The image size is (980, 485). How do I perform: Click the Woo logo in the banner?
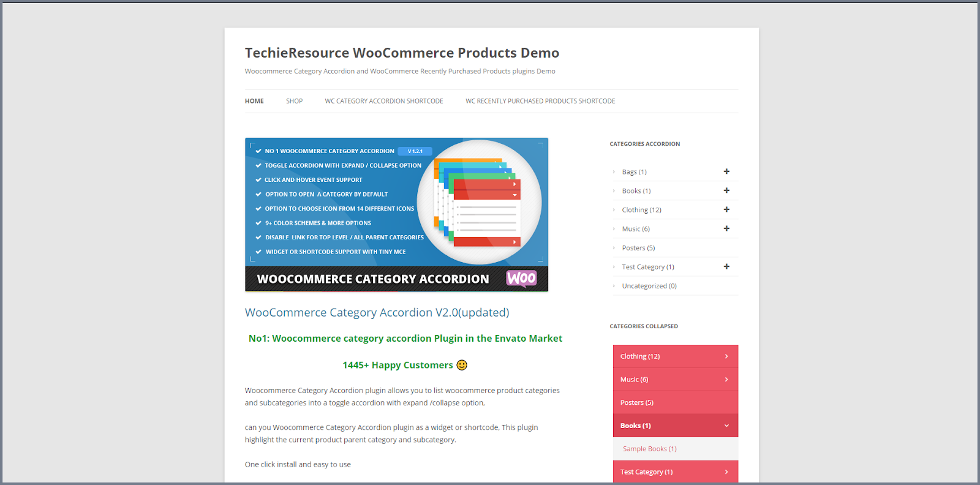coord(521,279)
